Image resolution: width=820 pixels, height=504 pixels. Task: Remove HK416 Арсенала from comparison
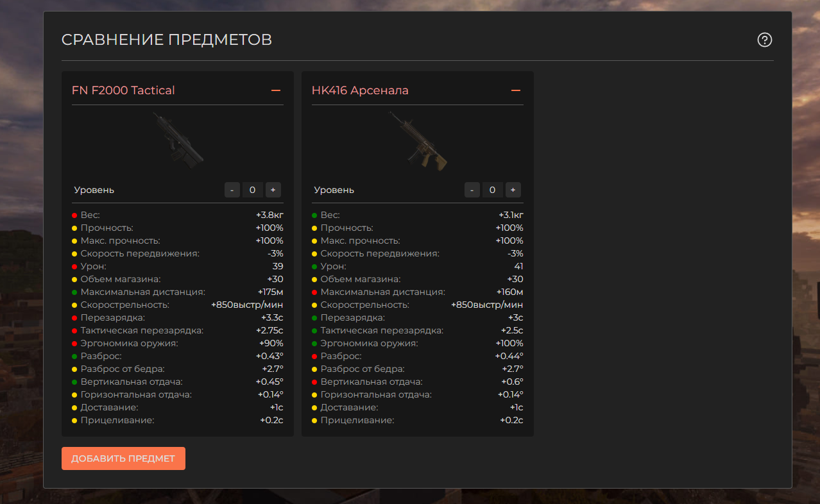coord(516,90)
